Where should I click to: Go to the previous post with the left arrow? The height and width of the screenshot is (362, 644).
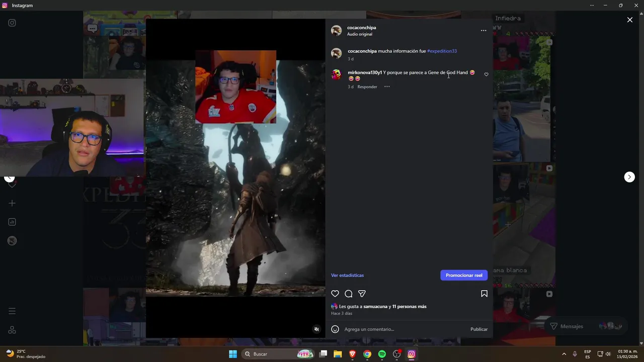click(x=9, y=177)
